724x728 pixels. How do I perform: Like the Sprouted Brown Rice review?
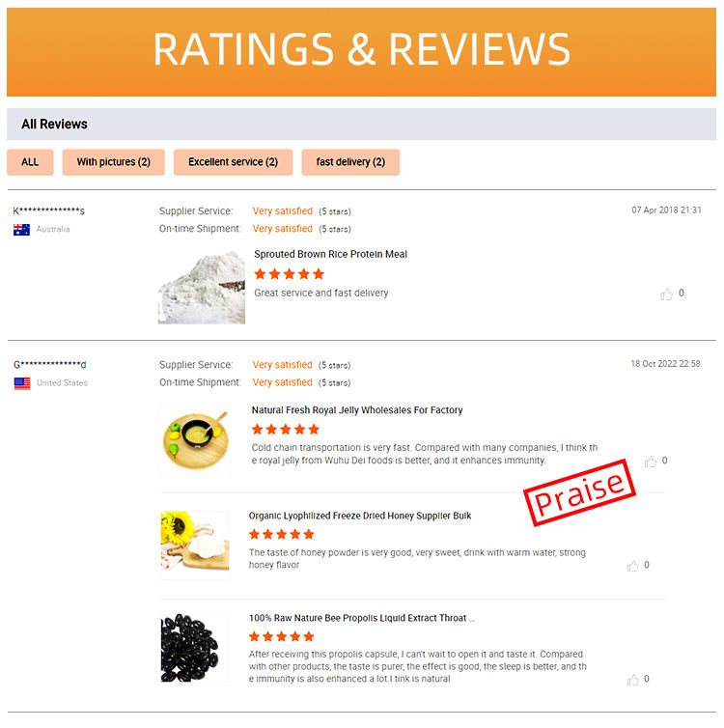point(666,294)
